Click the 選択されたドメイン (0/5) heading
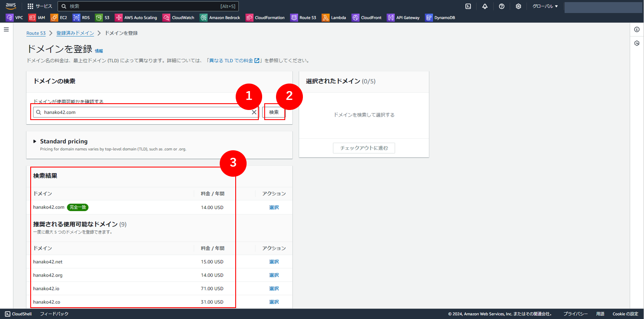 pos(341,81)
